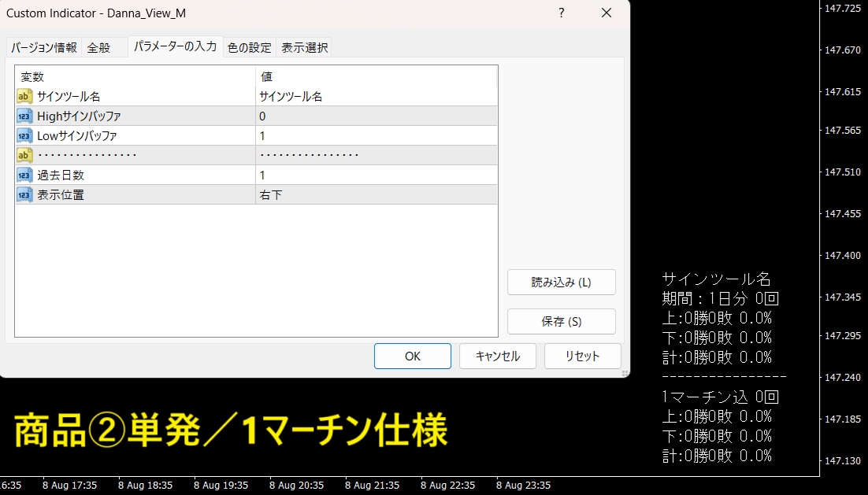Click the integer icon beside Lowサインバッファ

[24, 135]
